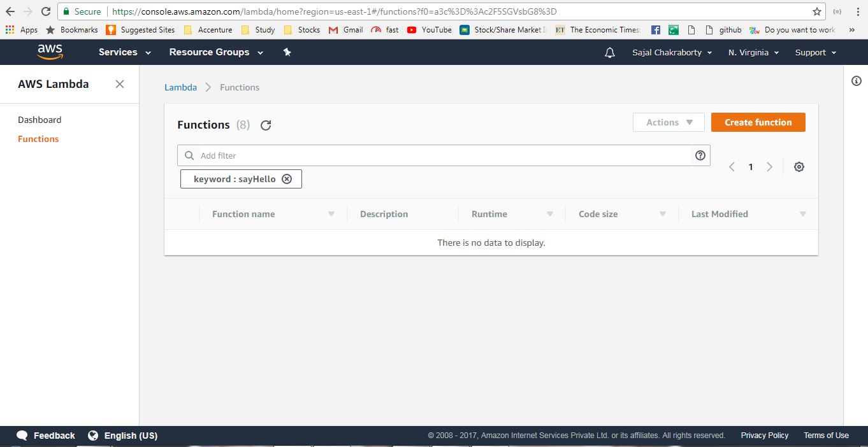Refresh the Functions list

pos(266,125)
